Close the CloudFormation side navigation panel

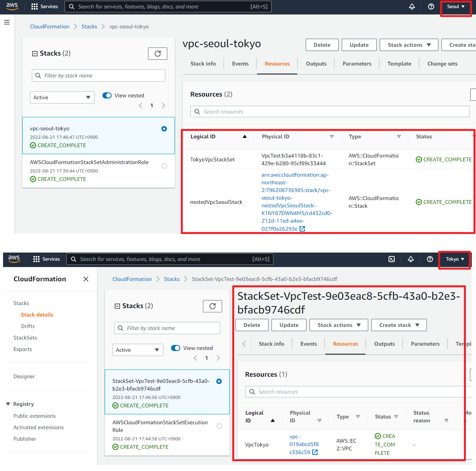click(86, 279)
